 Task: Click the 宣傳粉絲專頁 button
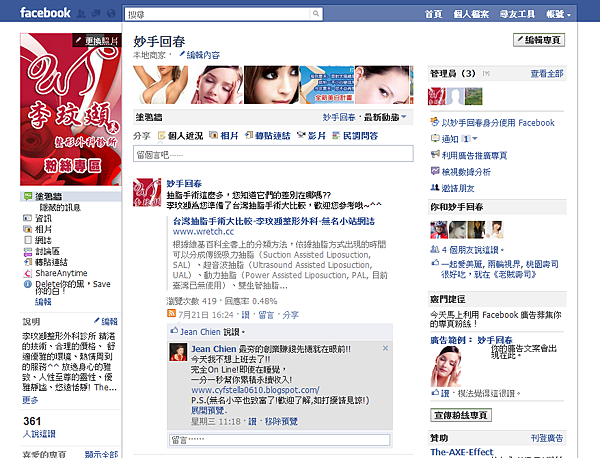461,415
